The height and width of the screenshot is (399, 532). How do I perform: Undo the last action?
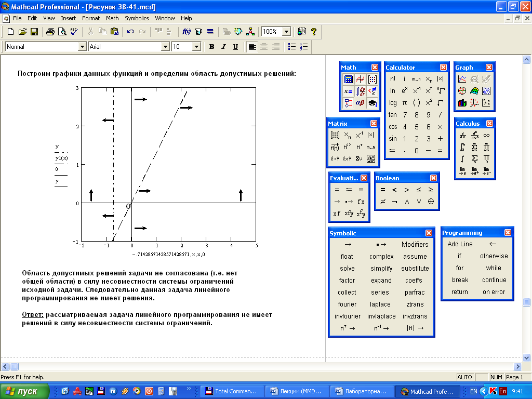tap(130, 32)
